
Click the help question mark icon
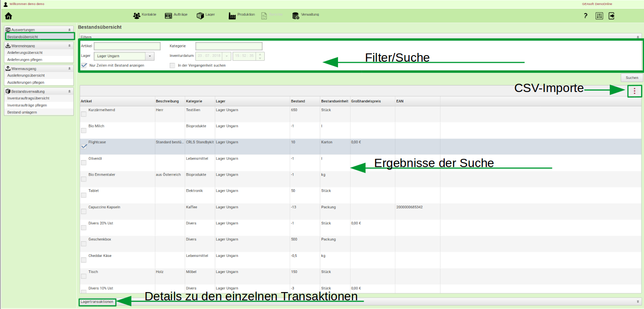[x=585, y=16]
